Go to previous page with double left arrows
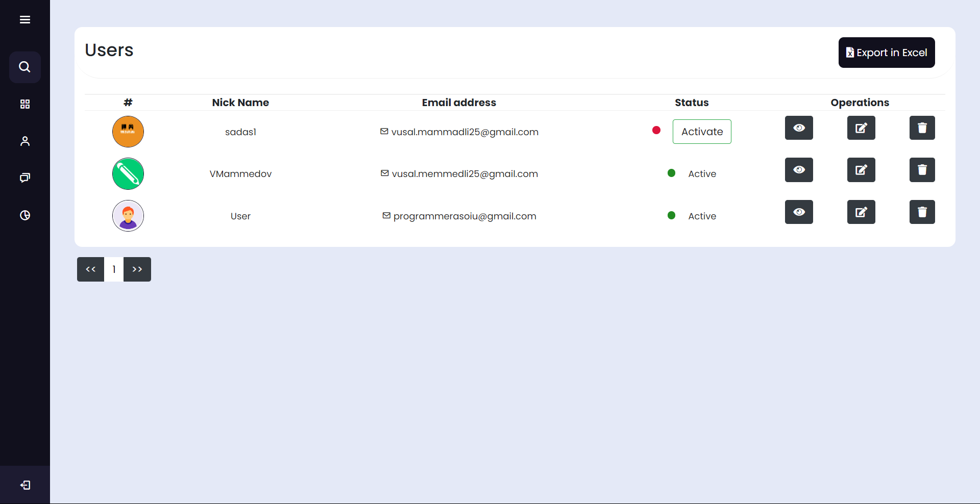 pyautogui.click(x=90, y=269)
